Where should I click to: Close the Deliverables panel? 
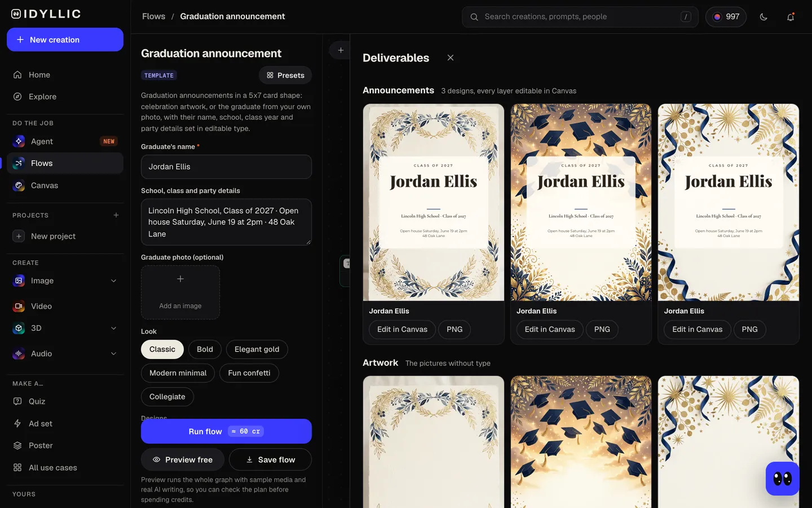[451, 58]
